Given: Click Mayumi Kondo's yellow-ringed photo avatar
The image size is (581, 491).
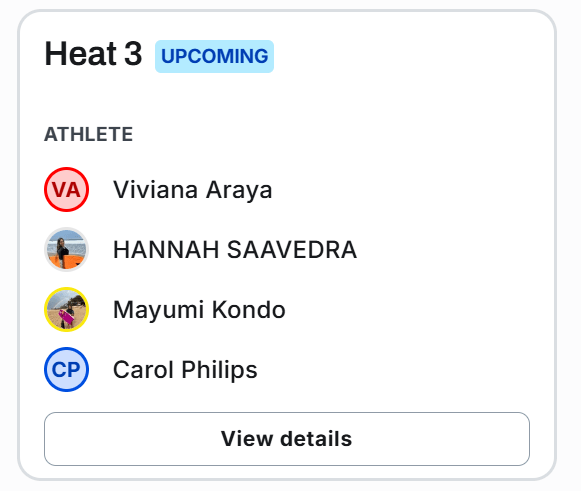Looking at the screenshot, I should (66, 309).
